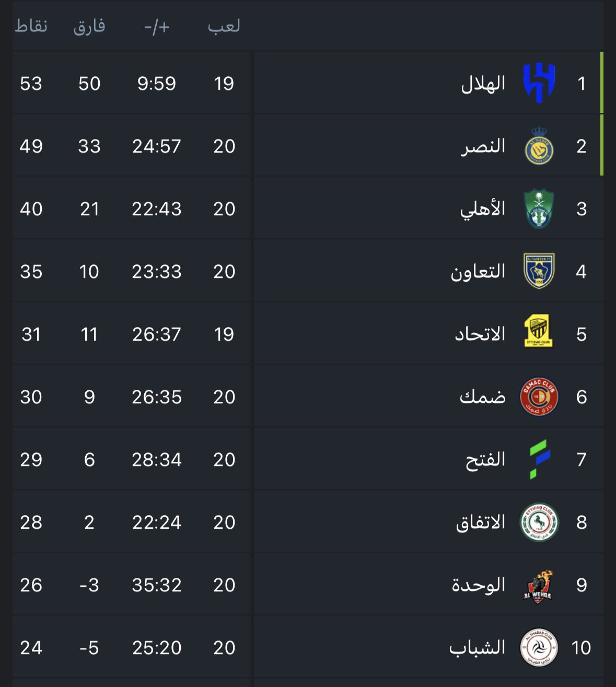Open the Al Hilal club logo

coord(539,83)
